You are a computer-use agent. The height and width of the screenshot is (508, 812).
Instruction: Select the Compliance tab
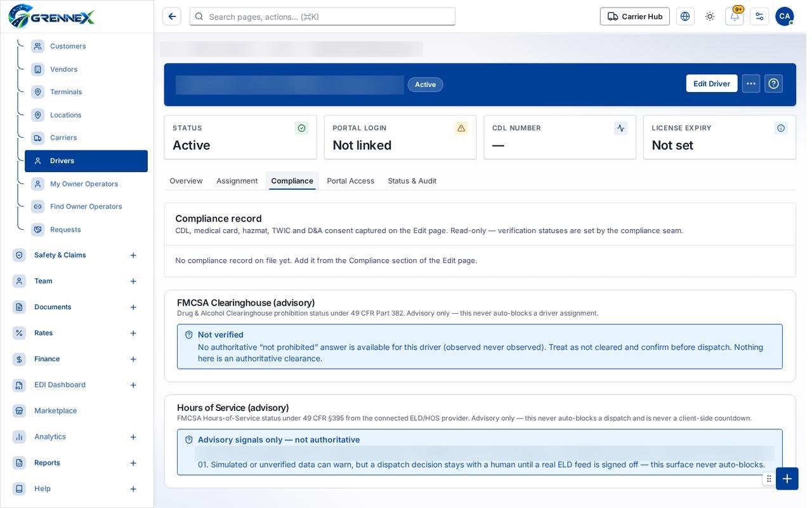click(x=292, y=181)
